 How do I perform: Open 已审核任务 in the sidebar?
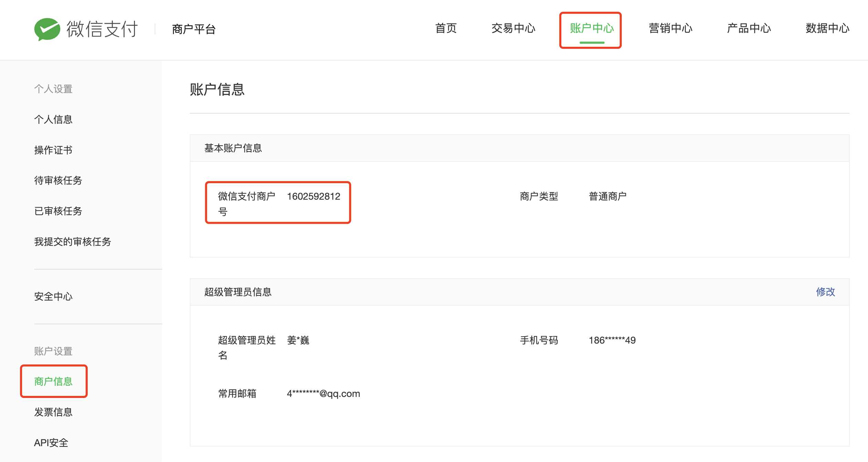(58, 211)
